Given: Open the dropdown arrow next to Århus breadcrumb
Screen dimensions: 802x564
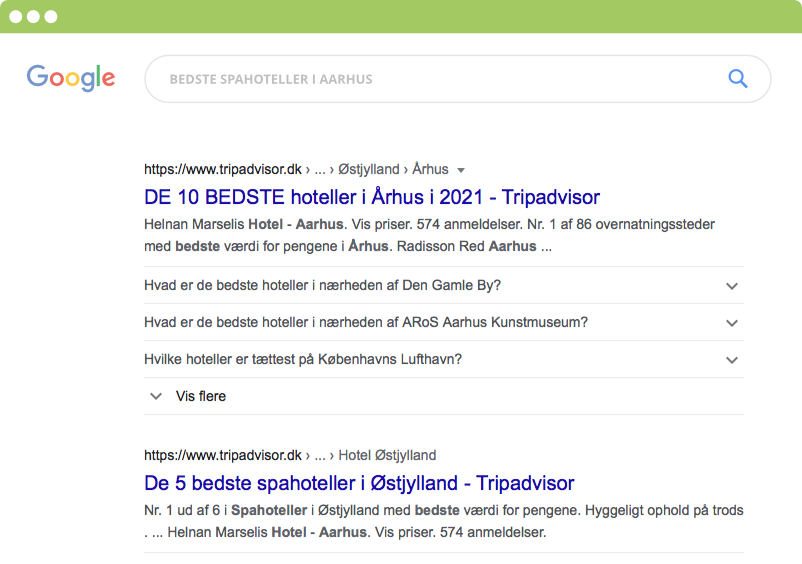Looking at the screenshot, I should point(461,170).
